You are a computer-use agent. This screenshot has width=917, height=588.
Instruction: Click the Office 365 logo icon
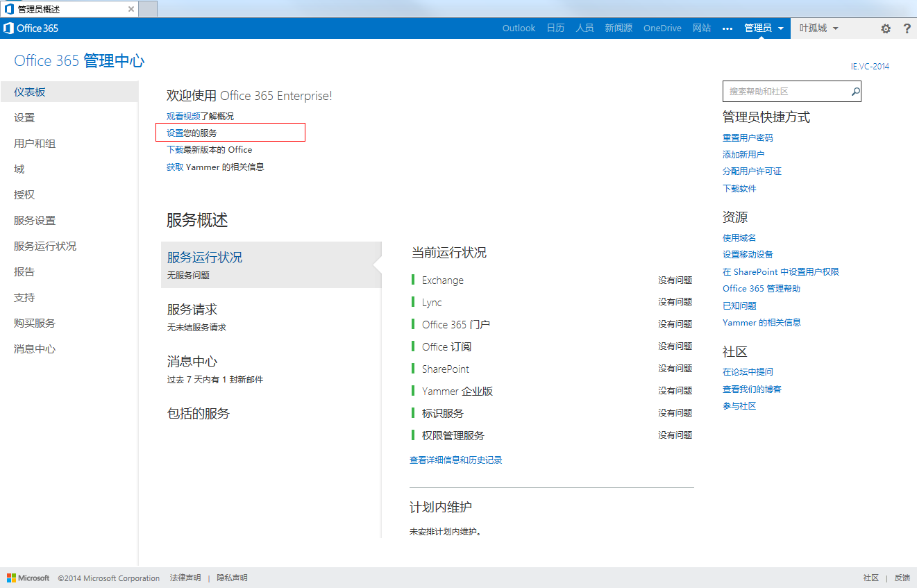coord(9,28)
